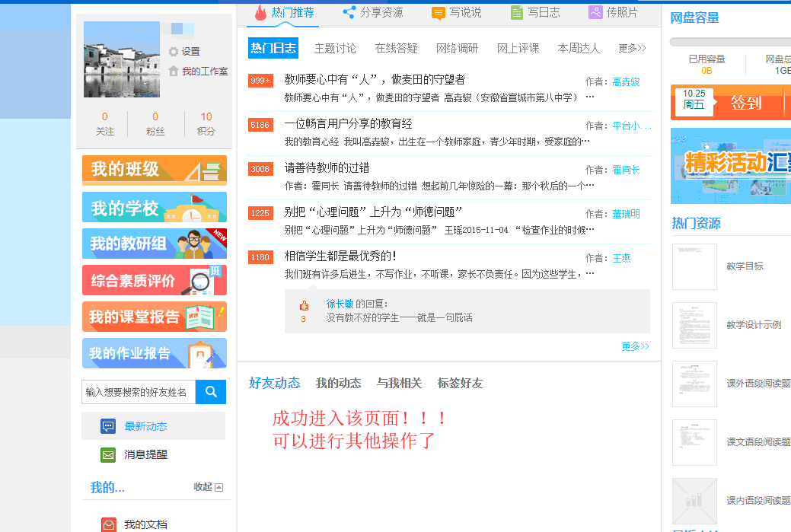This screenshot has width=791, height=532.
Task: Select the 本周达人 tab
Action: pyautogui.click(x=579, y=48)
